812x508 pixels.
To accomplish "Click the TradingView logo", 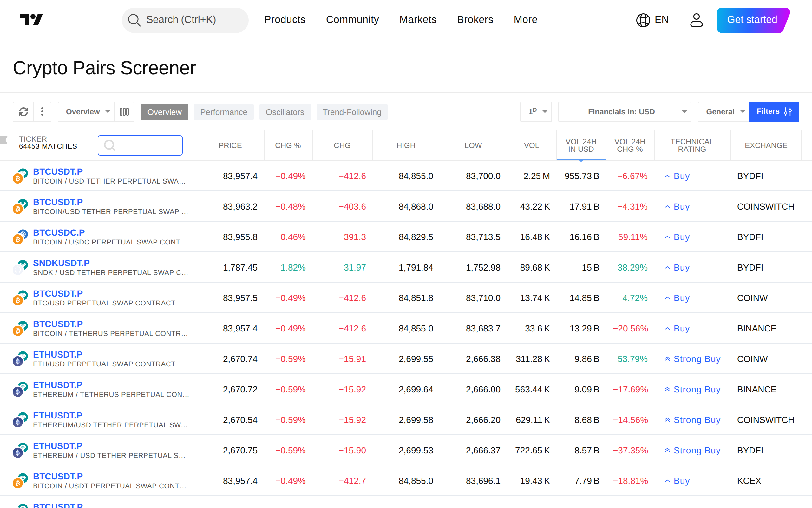I will 31,19.
